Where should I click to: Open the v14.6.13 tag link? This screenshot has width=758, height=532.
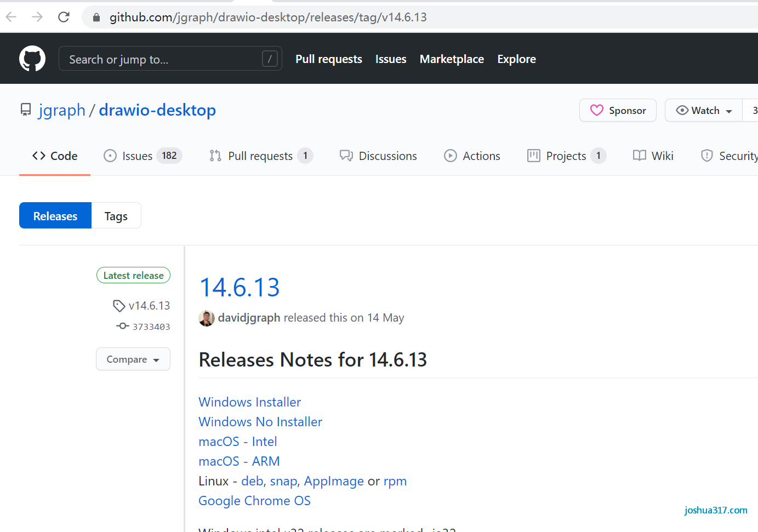(x=149, y=305)
